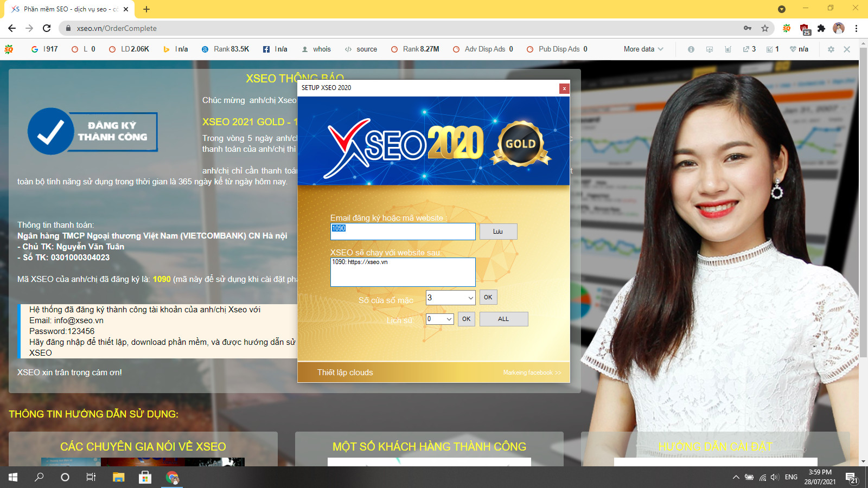The height and width of the screenshot is (488, 868).
Task: Click the website list text box
Action: tap(403, 272)
